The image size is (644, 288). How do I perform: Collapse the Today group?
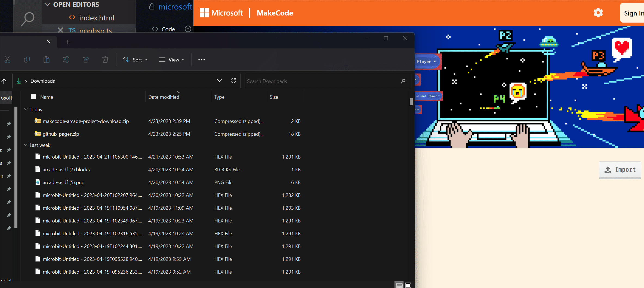pyautogui.click(x=26, y=109)
